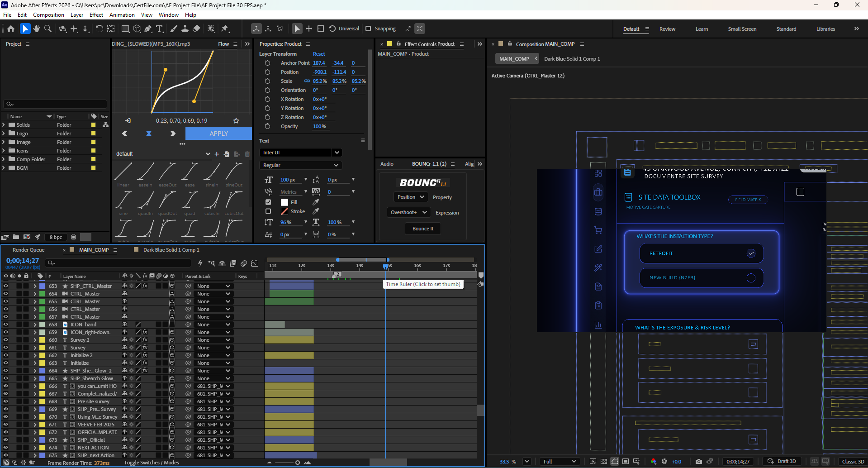Select the Clone Stamp tool
This screenshot has width=868, height=468.
tap(185, 29)
